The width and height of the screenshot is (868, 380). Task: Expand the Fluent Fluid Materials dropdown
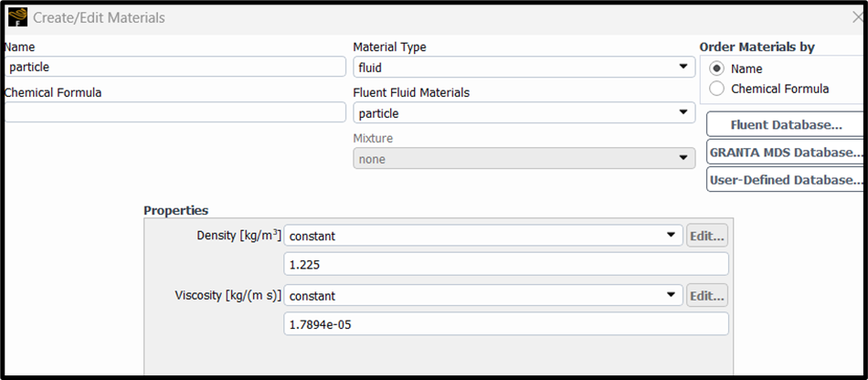524,113
